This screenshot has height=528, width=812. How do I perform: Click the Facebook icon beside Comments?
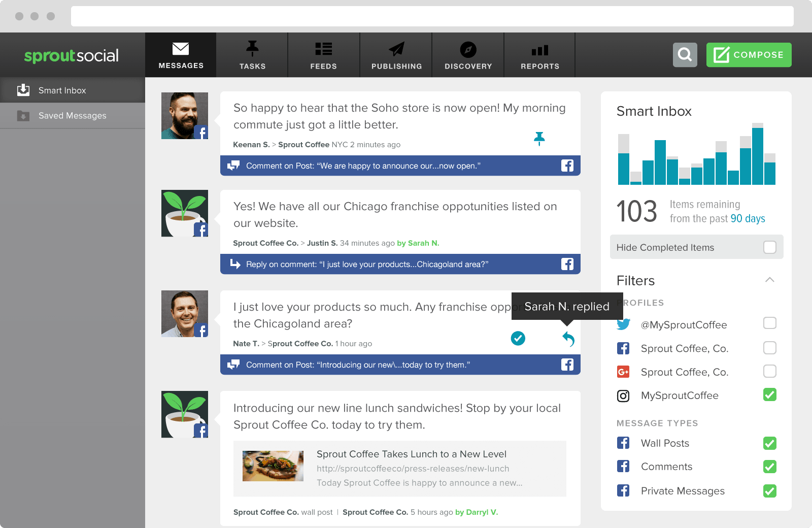coord(623,466)
